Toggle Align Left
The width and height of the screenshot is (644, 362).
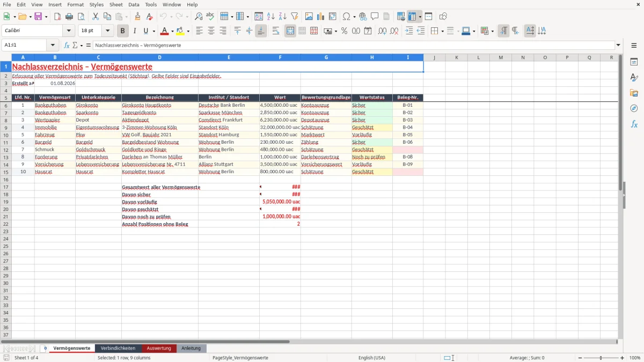tap(200, 31)
